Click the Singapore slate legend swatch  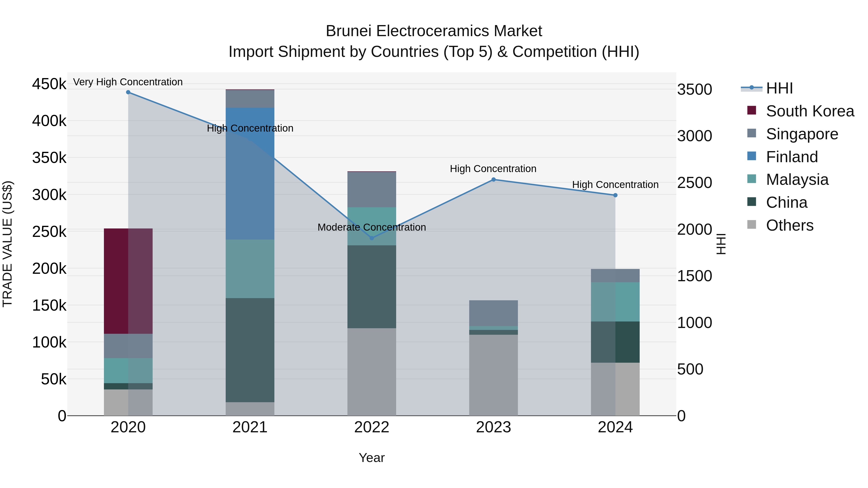click(x=751, y=133)
